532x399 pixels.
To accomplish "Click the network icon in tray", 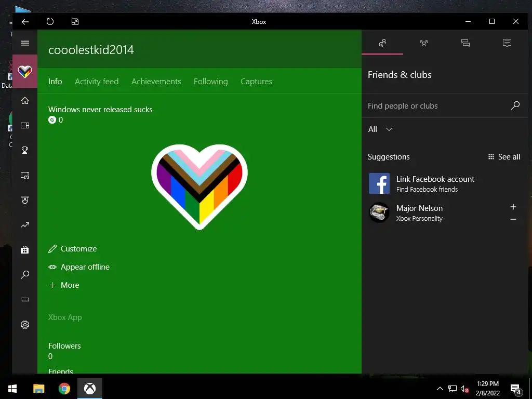I will [x=453, y=389].
